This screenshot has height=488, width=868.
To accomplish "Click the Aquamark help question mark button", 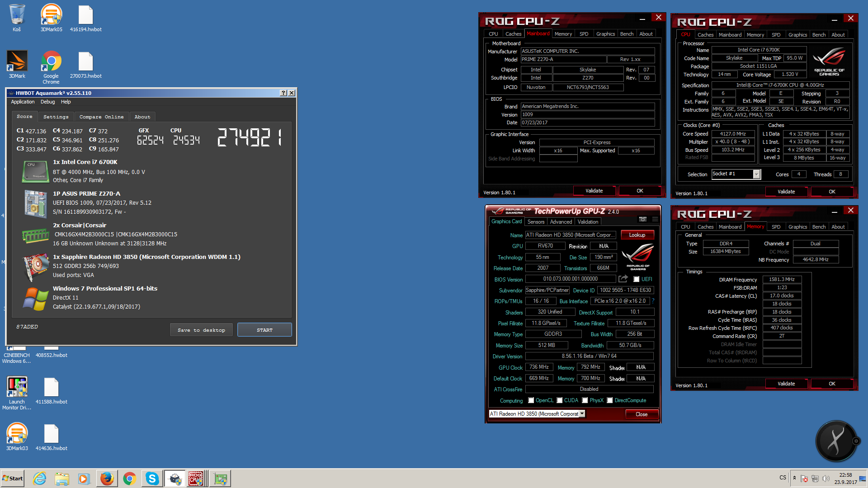I will [x=283, y=93].
